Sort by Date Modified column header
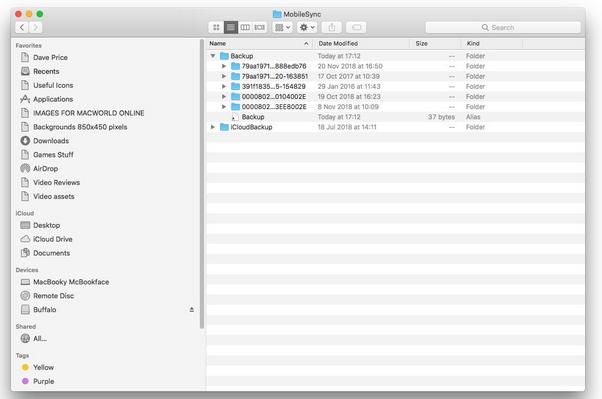The height and width of the screenshot is (399, 602). click(362, 43)
